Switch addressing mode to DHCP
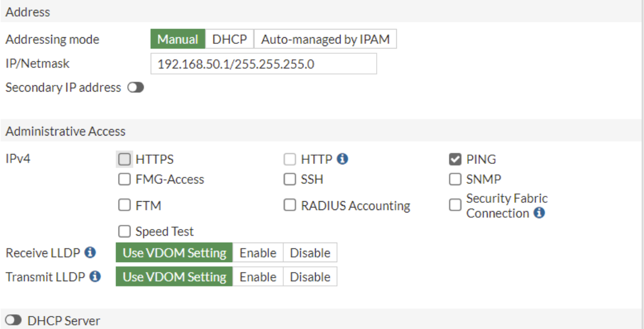The width and height of the screenshot is (644, 329). [229, 40]
